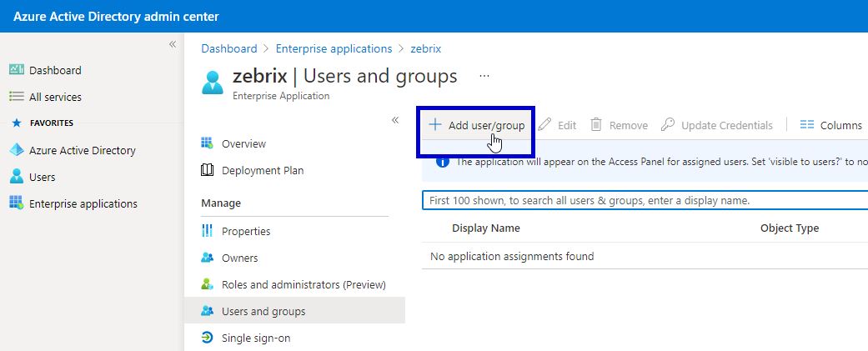Click the Deployment Plan book icon
The image size is (868, 351).
207,170
